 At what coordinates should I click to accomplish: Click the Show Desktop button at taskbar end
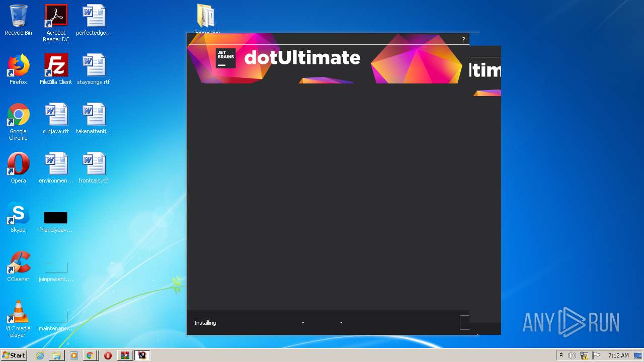638,355
